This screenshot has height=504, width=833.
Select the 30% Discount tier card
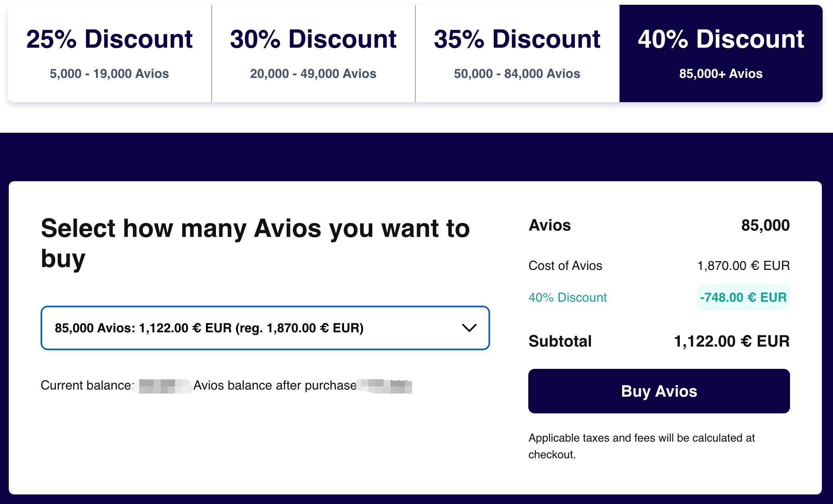pos(313,53)
